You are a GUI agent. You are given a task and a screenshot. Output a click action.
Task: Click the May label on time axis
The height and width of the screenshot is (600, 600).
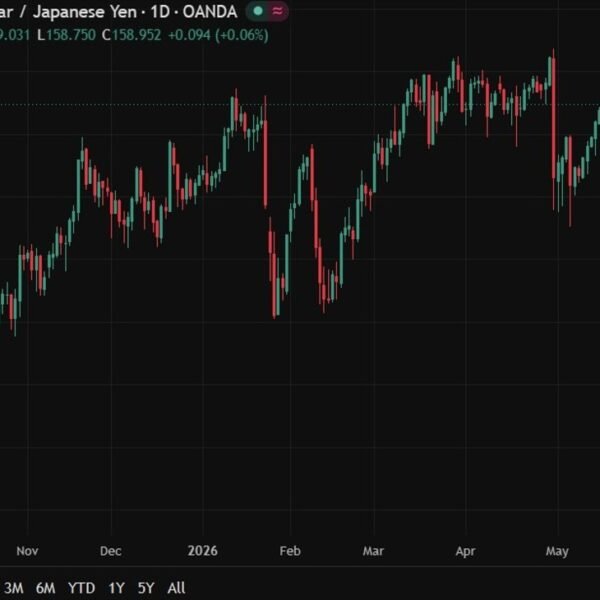tap(557, 551)
